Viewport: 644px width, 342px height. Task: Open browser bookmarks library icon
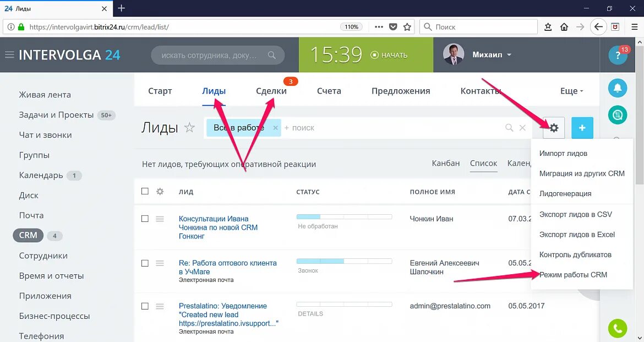coord(548,27)
